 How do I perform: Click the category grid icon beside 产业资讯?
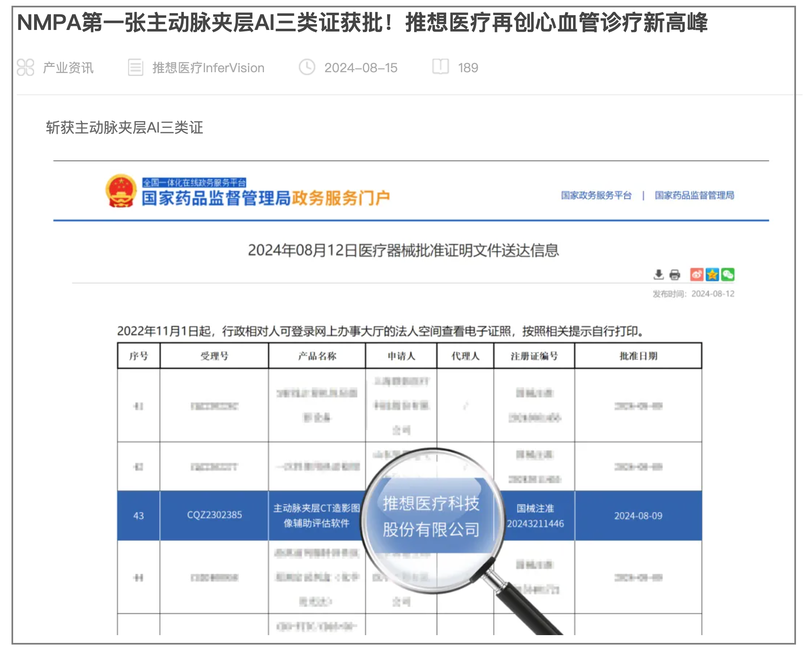[25, 67]
